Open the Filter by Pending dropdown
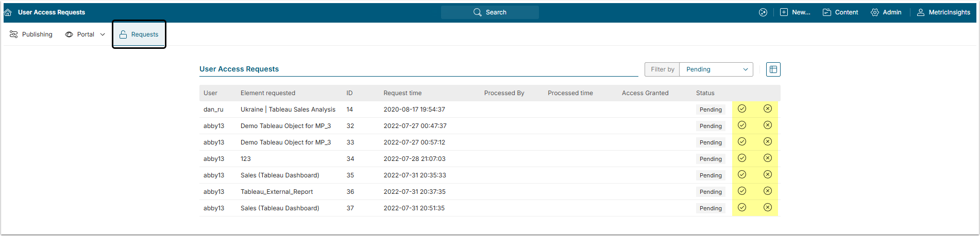The height and width of the screenshot is (236, 980). pyautogui.click(x=716, y=69)
